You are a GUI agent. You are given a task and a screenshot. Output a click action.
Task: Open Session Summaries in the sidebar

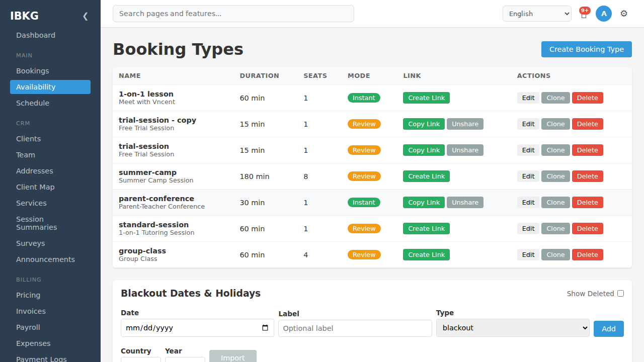pyautogui.click(x=50, y=223)
